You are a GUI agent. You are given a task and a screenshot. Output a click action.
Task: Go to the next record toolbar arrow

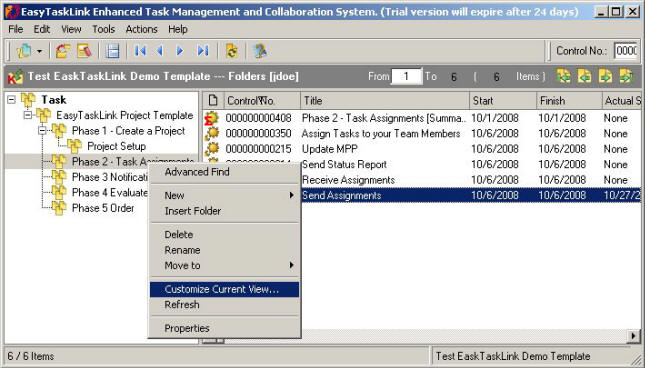180,51
